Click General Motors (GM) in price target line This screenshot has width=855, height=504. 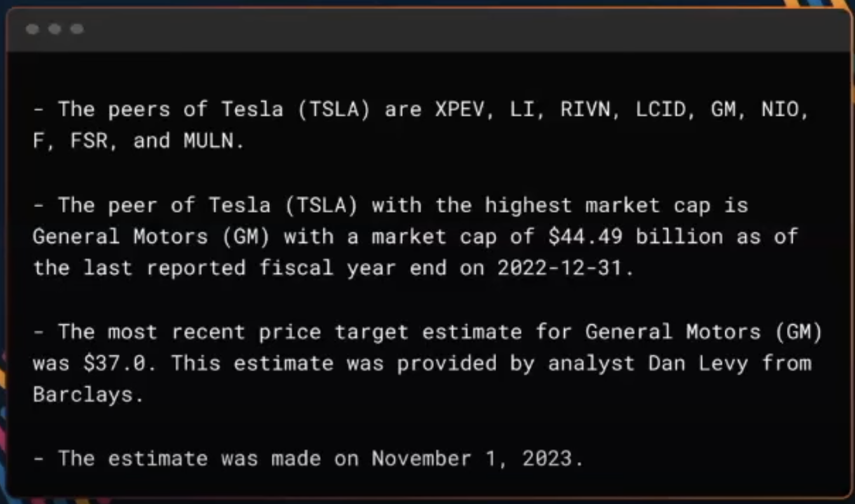(704, 331)
